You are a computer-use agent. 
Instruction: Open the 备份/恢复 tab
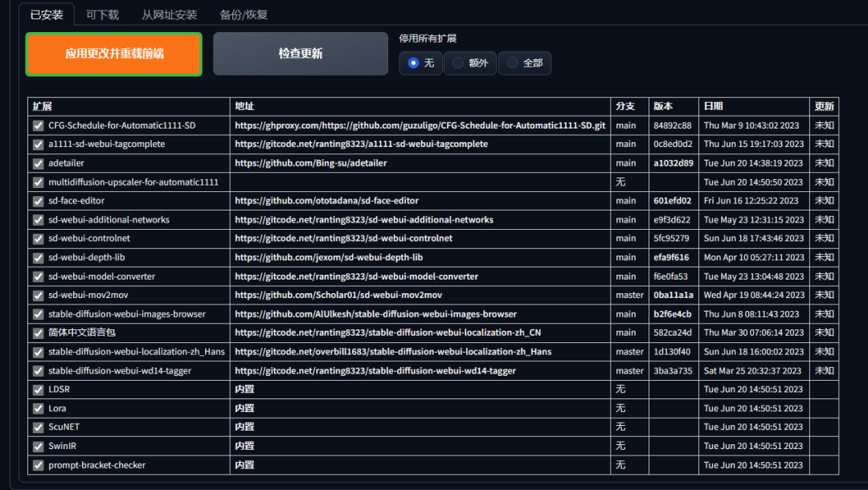point(244,15)
